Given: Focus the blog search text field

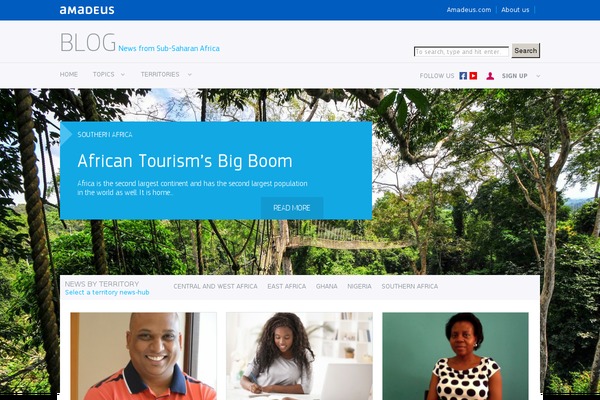Looking at the screenshot, I should [461, 52].
